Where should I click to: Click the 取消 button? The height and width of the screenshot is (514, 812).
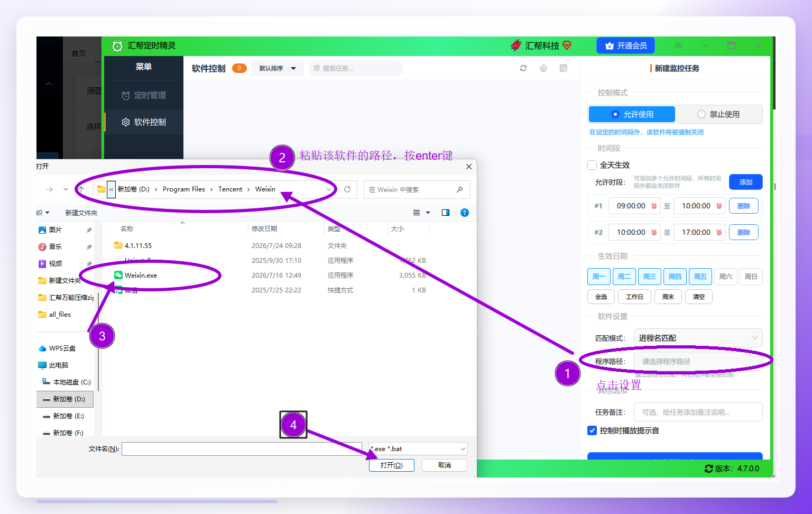tap(445, 465)
